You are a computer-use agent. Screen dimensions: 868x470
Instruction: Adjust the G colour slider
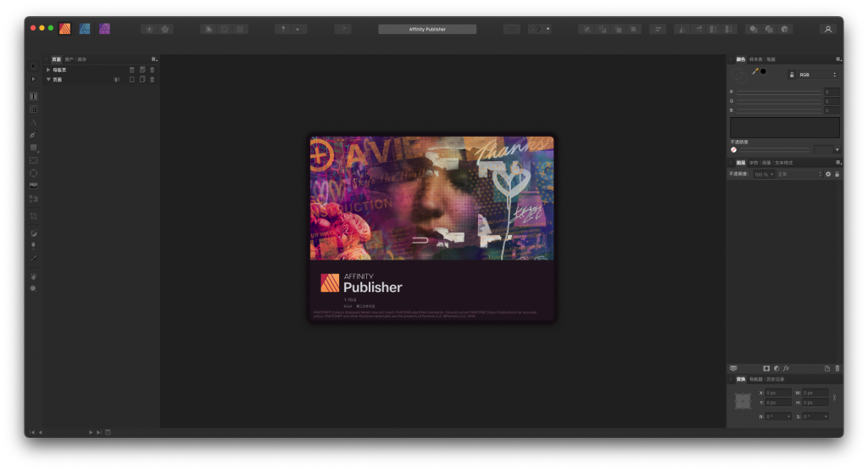pos(779,102)
